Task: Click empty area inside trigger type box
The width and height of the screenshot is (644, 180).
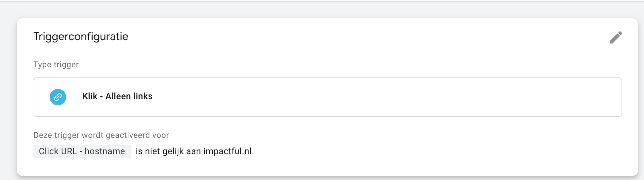Action: 374,97
